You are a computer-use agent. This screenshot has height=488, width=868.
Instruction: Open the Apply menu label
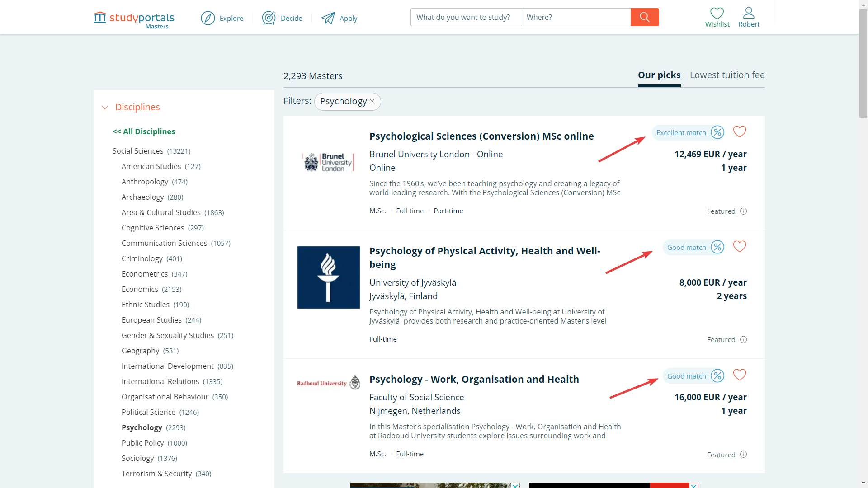[348, 19]
